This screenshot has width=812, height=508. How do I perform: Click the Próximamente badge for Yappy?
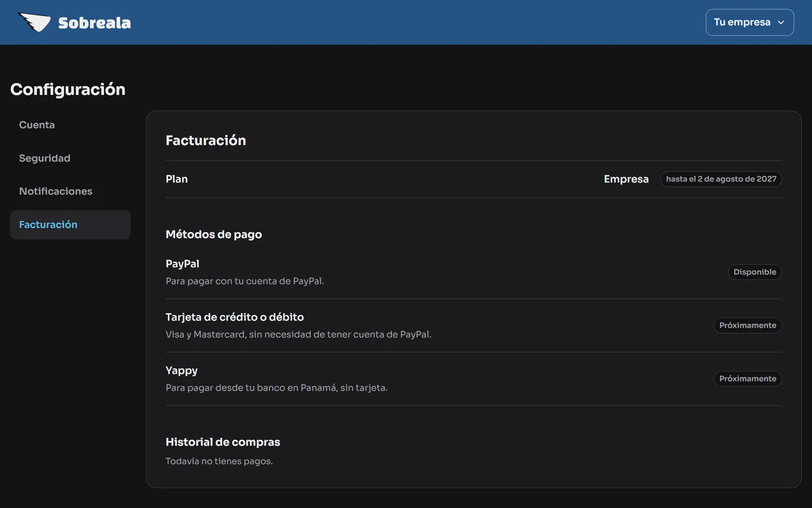747,378
